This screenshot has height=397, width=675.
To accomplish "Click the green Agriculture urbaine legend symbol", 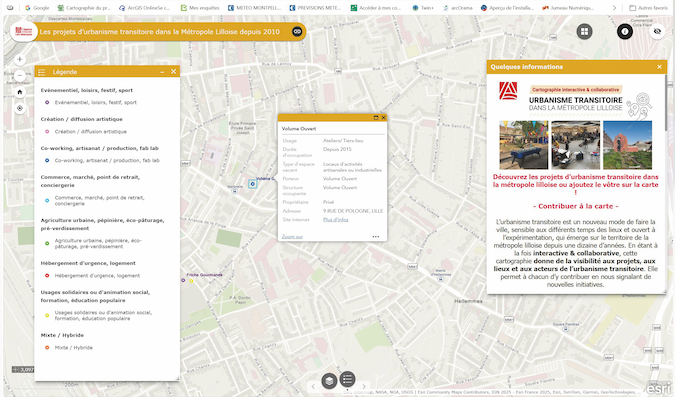I will (47, 243).
